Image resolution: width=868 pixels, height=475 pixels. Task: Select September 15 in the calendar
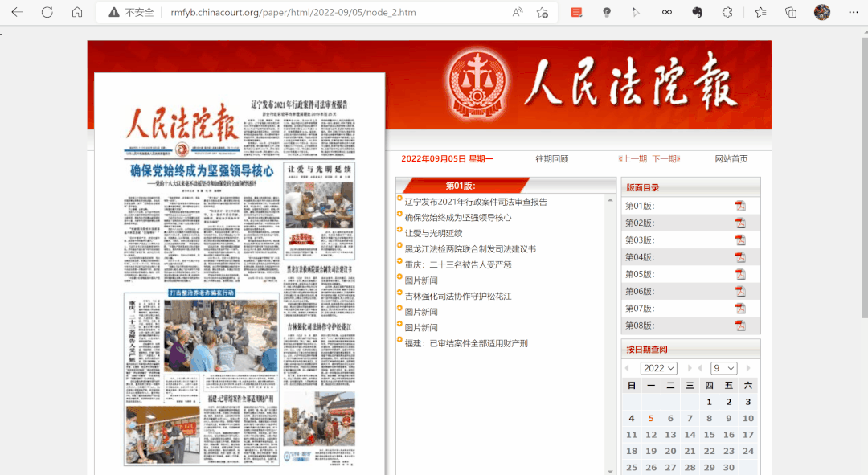[709, 435]
